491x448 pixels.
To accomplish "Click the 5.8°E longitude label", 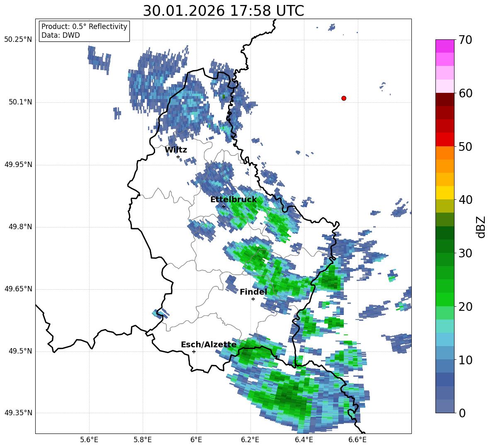I will point(143,440).
